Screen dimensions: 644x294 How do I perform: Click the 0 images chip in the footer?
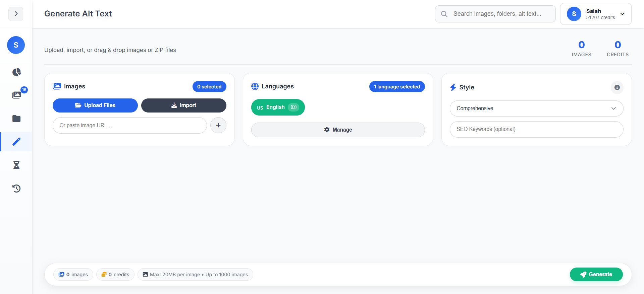click(x=73, y=275)
